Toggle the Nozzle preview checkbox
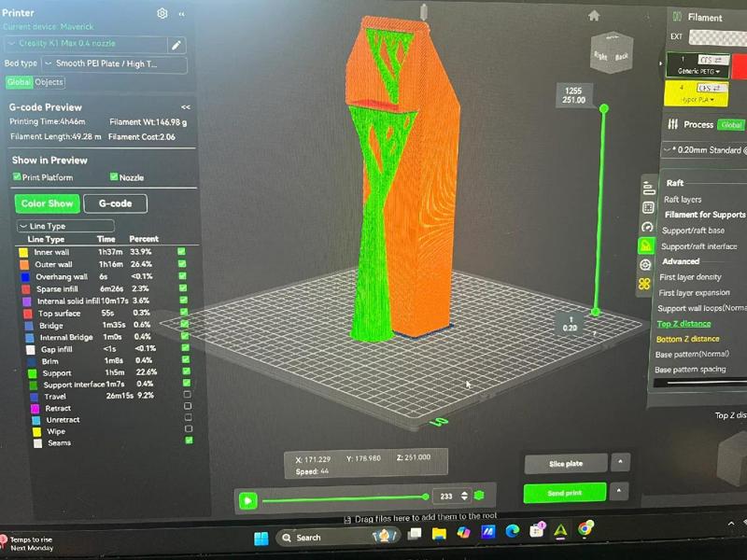747x560 pixels. 114,176
